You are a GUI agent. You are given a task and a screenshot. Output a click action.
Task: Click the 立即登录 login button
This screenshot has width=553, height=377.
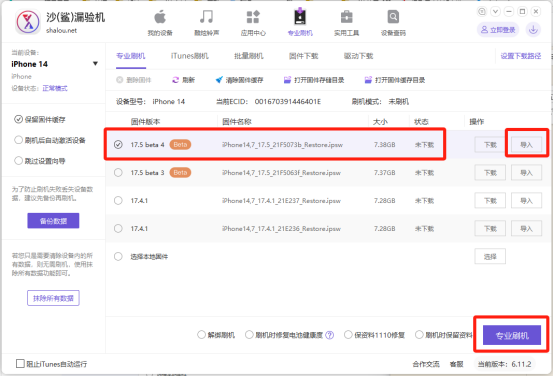click(x=498, y=30)
